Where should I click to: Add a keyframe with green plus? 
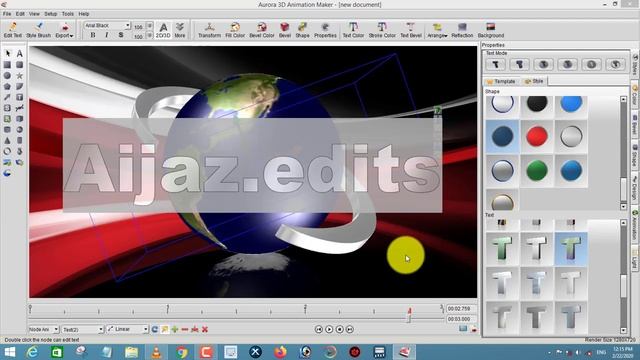(x=175, y=329)
